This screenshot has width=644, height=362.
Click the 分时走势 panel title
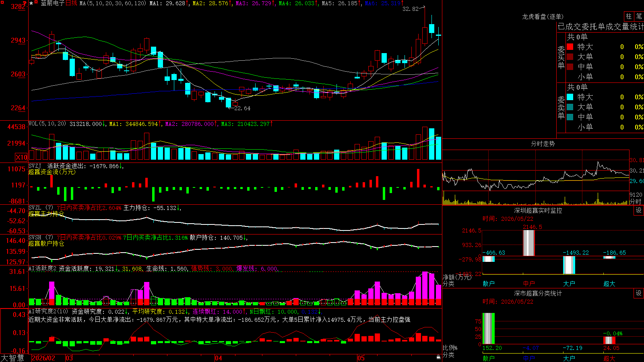click(x=543, y=144)
